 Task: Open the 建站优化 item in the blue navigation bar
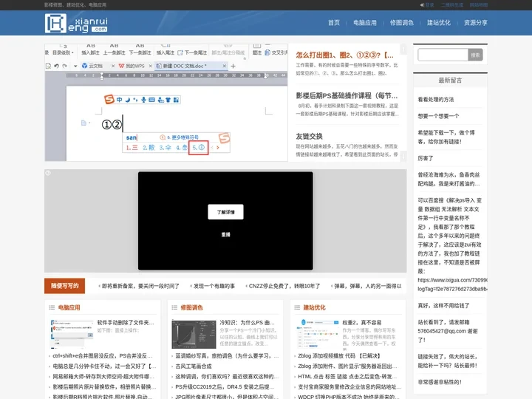[439, 23]
